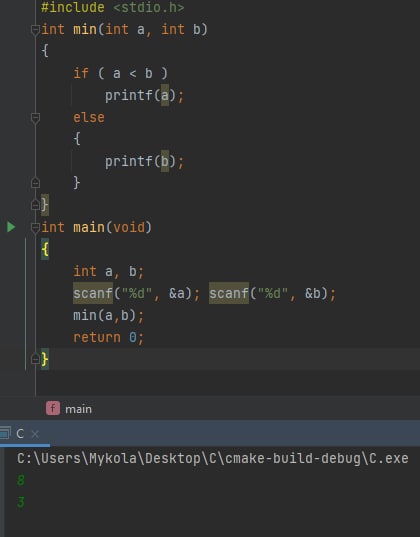Image resolution: width=420 pixels, height=537 pixels.
Task: Collapse the main function fold marker
Action: pos(35,227)
